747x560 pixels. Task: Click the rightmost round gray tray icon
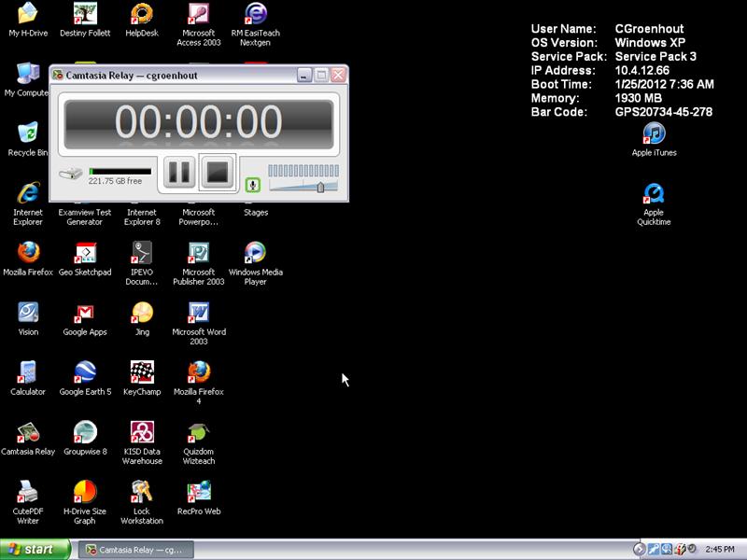[692, 549]
